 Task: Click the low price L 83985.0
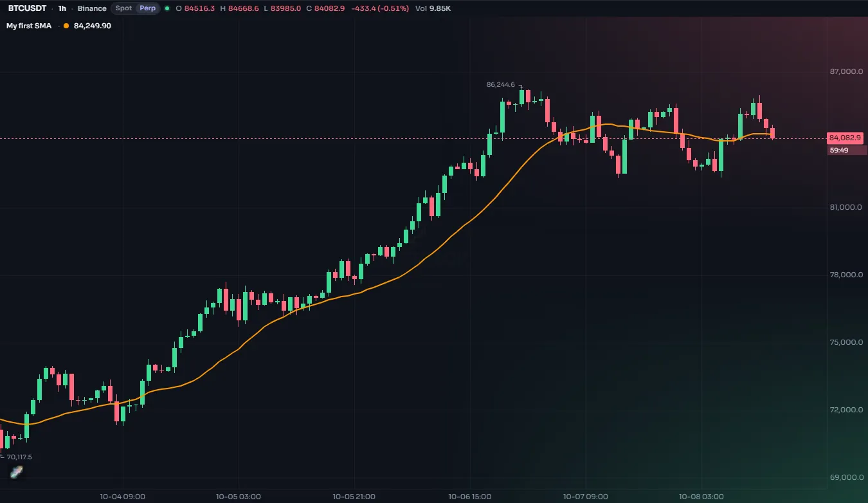click(282, 8)
